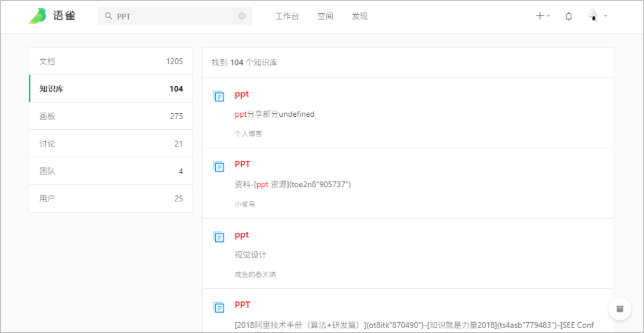Click the 275 count in 画板 row
The height and width of the screenshot is (333, 644).
[177, 117]
